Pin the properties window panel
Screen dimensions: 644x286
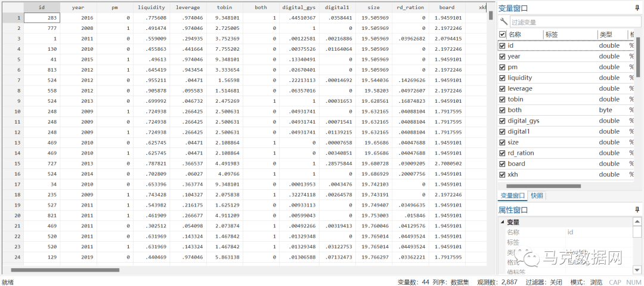coord(637,210)
